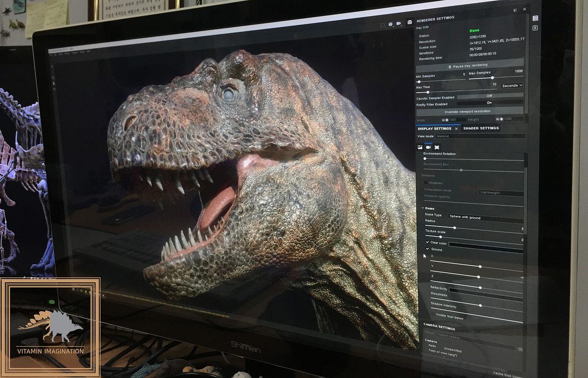
Task: Click the Max Time slider handle
Action: tap(428, 92)
